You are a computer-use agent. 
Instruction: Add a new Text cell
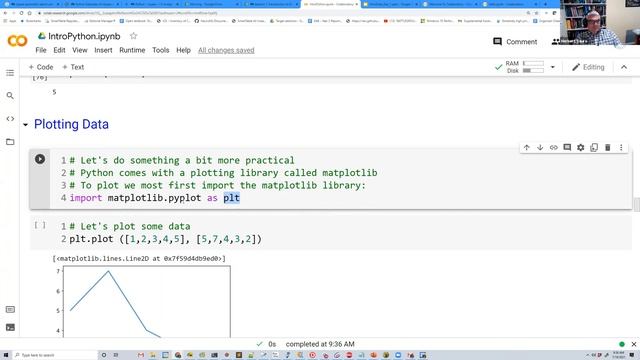click(x=73, y=67)
